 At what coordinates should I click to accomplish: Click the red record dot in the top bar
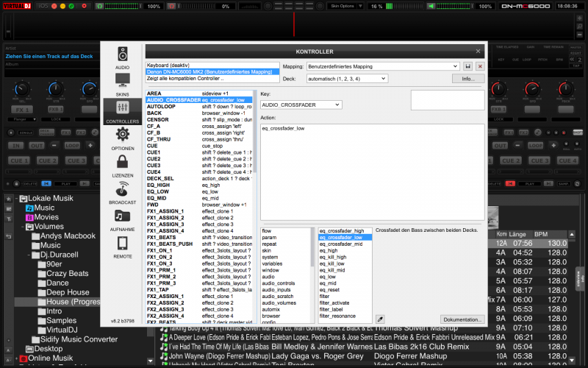(84, 6)
